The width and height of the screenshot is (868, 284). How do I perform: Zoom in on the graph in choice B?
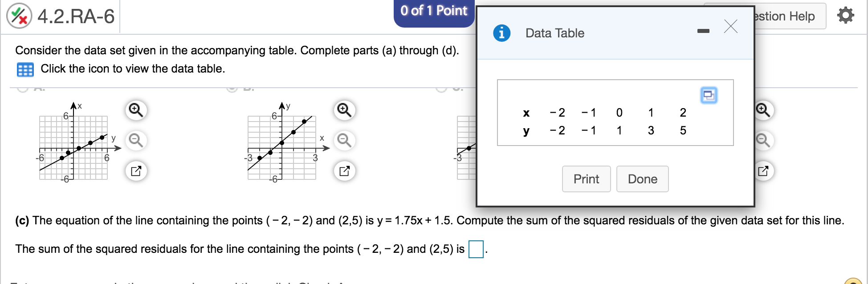pos(343,109)
